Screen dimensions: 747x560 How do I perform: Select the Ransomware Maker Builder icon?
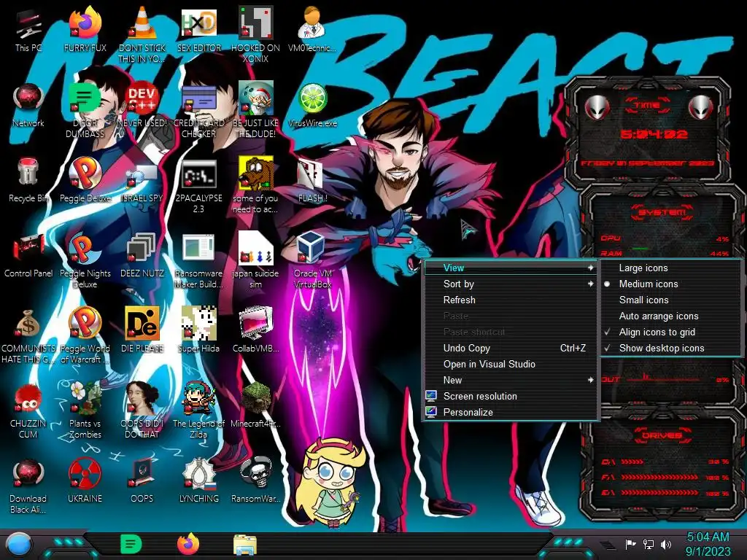pos(199,262)
